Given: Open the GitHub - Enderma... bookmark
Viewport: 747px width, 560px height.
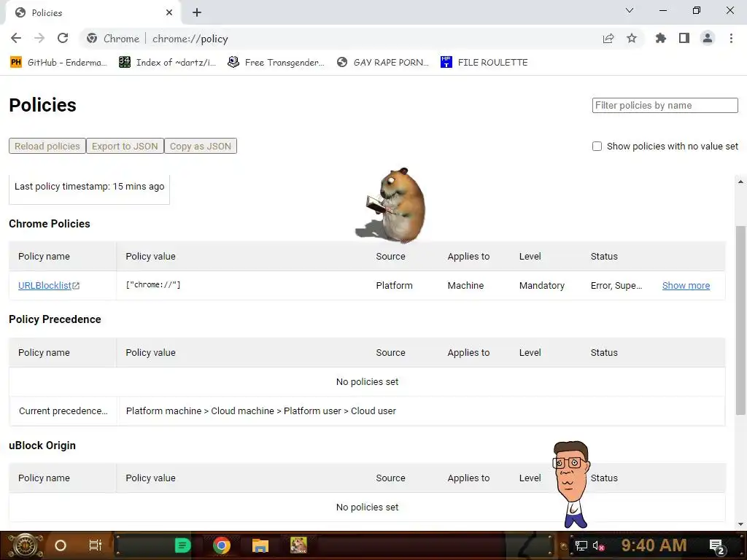Looking at the screenshot, I should [59, 63].
